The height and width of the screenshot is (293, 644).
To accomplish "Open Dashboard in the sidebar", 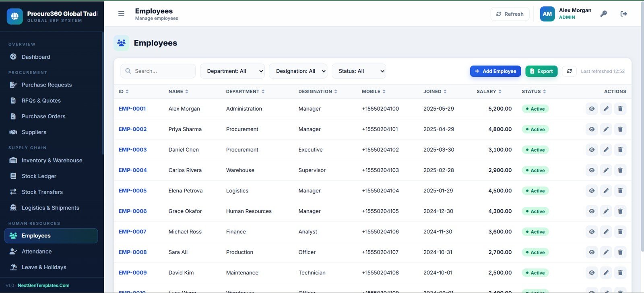I will [x=51, y=57].
